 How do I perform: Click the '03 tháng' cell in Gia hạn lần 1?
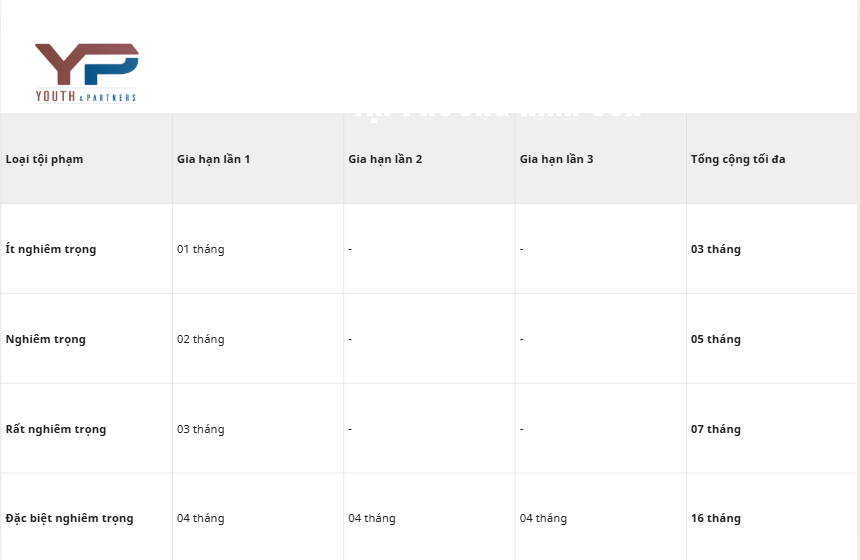[x=201, y=429]
